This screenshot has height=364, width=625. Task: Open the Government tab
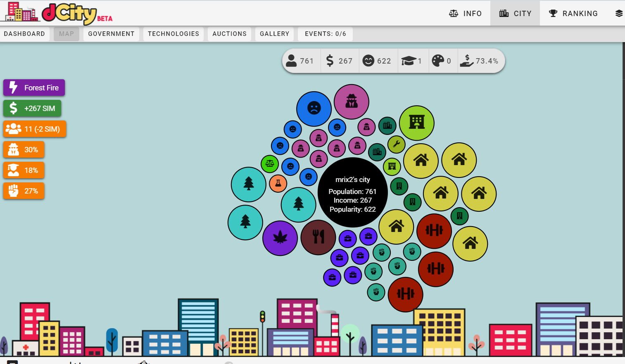click(x=111, y=34)
